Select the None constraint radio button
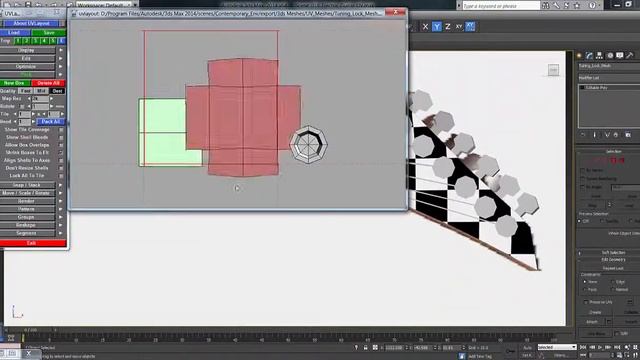Image resolution: width=640 pixels, height=360 pixels. tap(585, 282)
